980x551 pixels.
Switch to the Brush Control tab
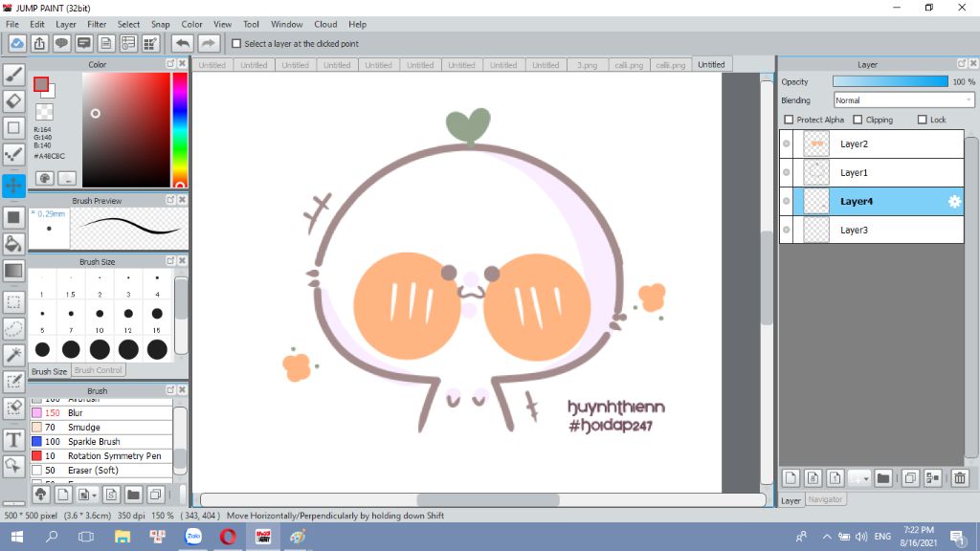pyautogui.click(x=99, y=370)
